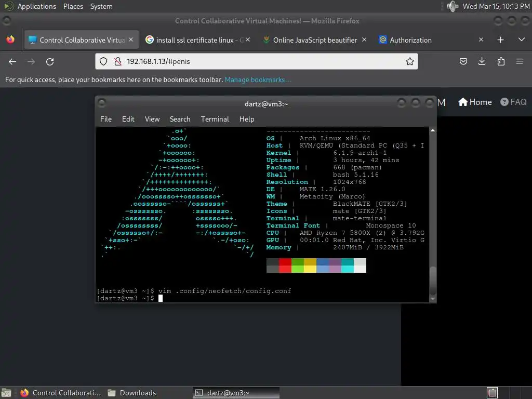Click the terminal scrollbar thumb
532x399 pixels.
tap(433, 281)
